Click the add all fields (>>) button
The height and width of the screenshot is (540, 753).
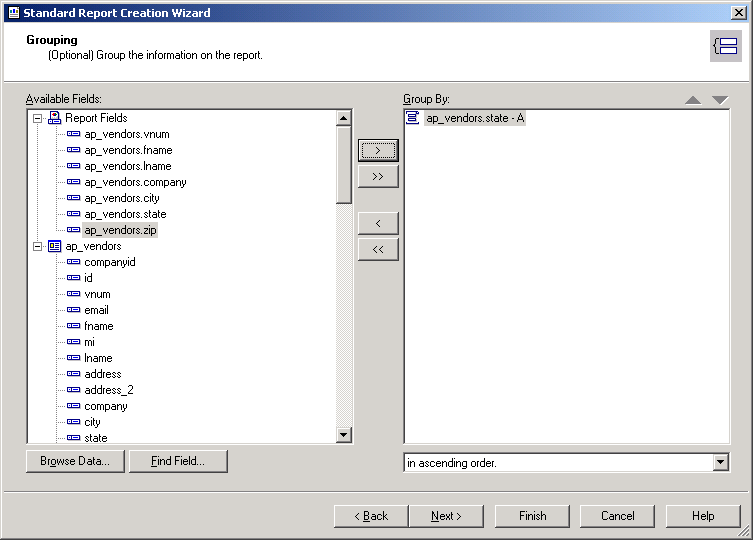(x=378, y=176)
